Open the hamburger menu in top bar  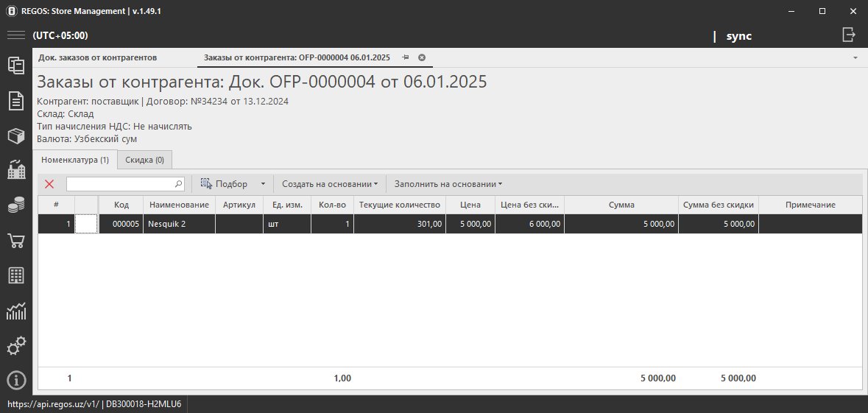(x=16, y=35)
